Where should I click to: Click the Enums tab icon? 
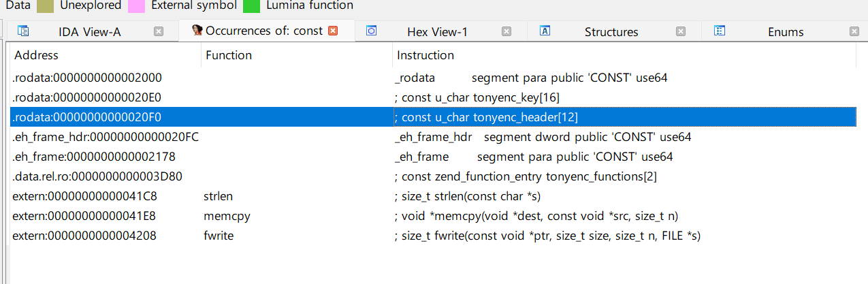pyautogui.click(x=720, y=31)
